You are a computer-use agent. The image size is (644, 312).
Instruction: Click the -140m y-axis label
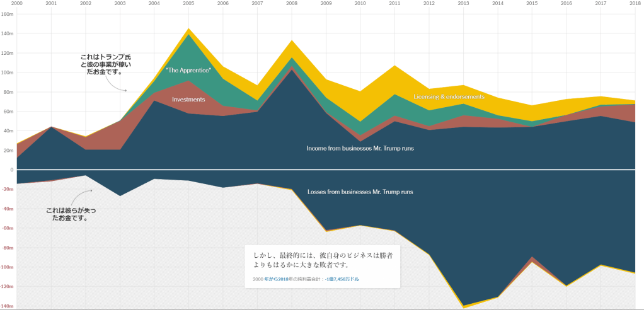click(8, 306)
